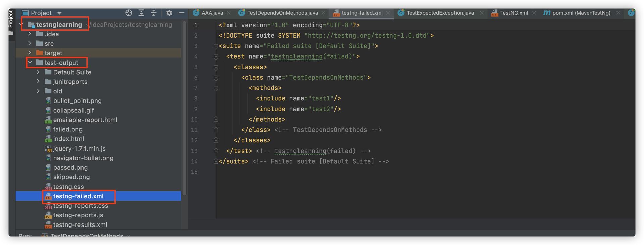The height and width of the screenshot is (245, 644).
Task: Click the target folder icon
Action: coord(40,53)
